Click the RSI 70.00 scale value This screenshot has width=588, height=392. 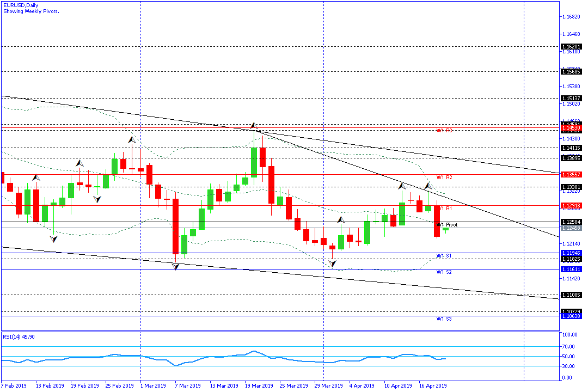coord(569,347)
